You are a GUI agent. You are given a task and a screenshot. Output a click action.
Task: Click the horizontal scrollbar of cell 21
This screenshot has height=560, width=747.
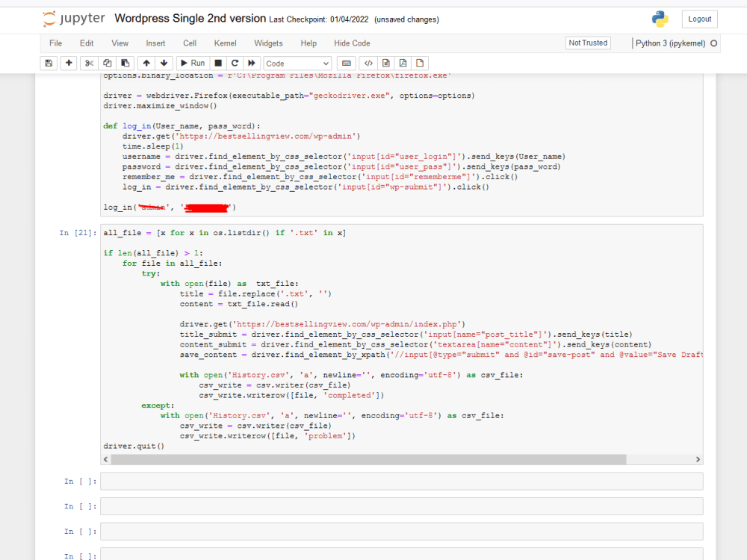click(x=368, y=459)
